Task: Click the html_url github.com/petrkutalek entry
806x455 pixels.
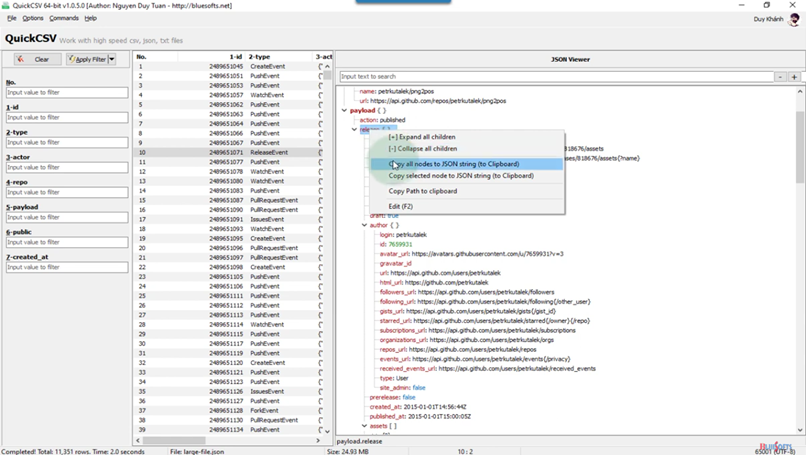Action: pyautogui.click(x=434, y=283)
